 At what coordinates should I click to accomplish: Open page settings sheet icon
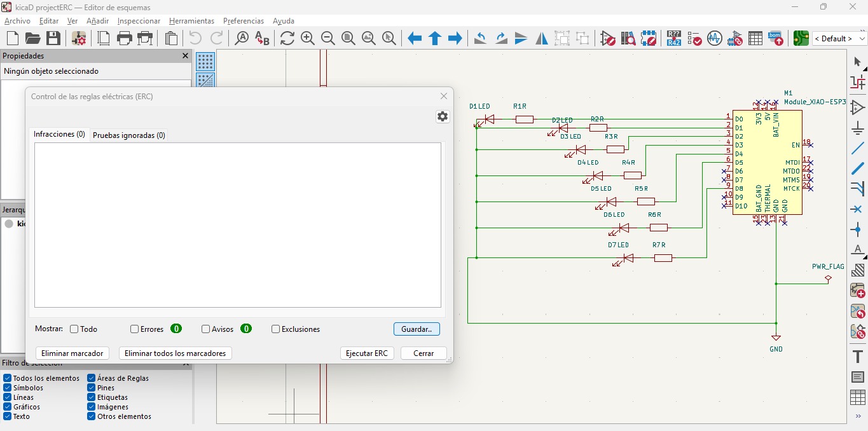pyautogui.click(x=104, y=38)
